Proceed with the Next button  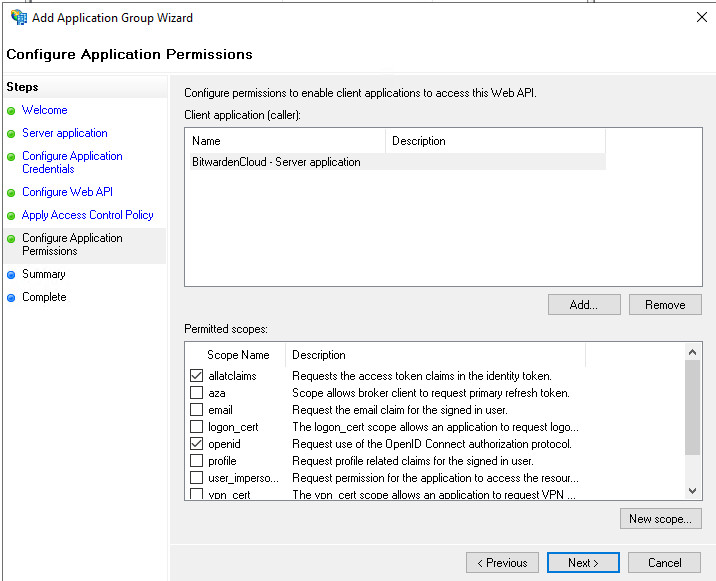pos(583,563)
